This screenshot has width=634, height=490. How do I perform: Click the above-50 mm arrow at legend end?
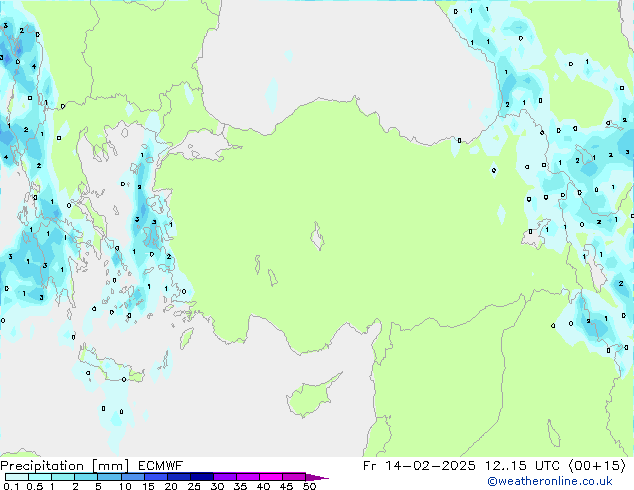(x=317, y=477)
